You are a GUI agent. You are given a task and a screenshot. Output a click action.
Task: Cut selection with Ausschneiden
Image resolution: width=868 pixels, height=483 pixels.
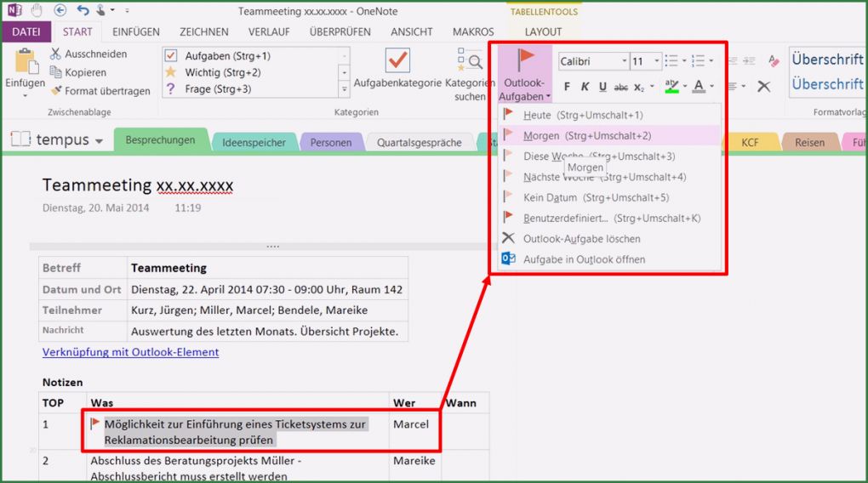click(x=89, y=54)
